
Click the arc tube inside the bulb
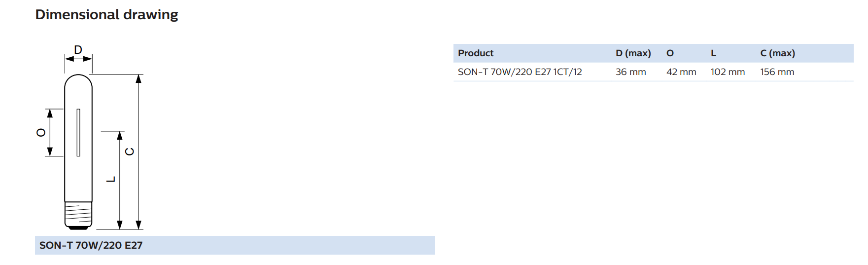(78, 133)
